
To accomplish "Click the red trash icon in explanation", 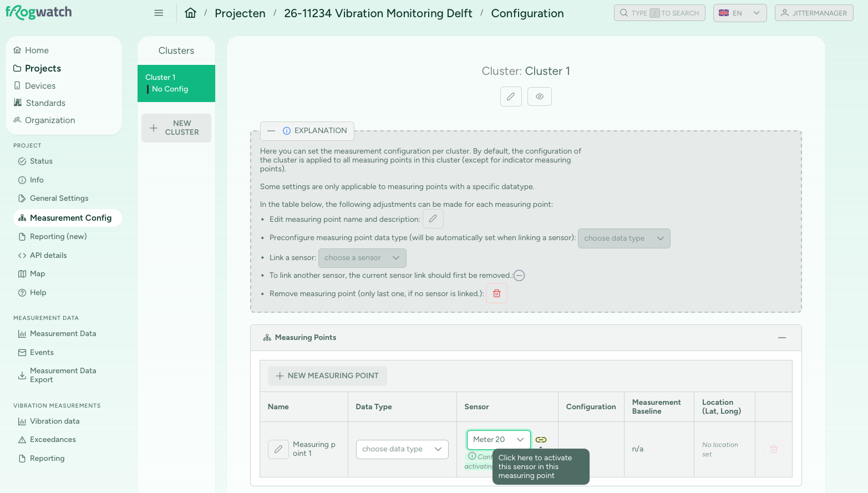I will (x=497, y=293).
